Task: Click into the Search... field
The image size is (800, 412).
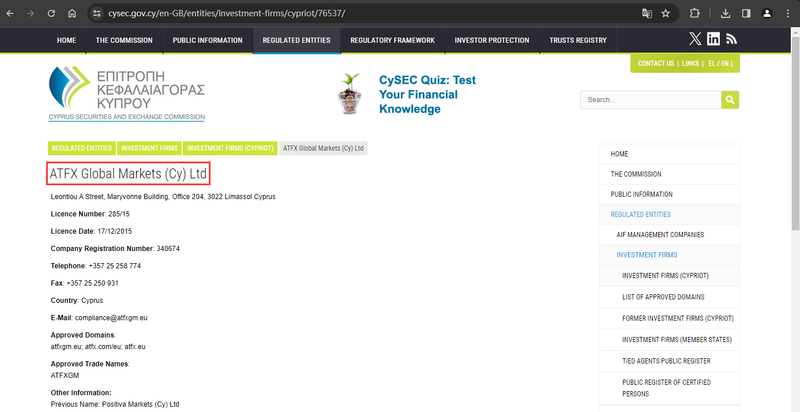Action: (651, 100)
